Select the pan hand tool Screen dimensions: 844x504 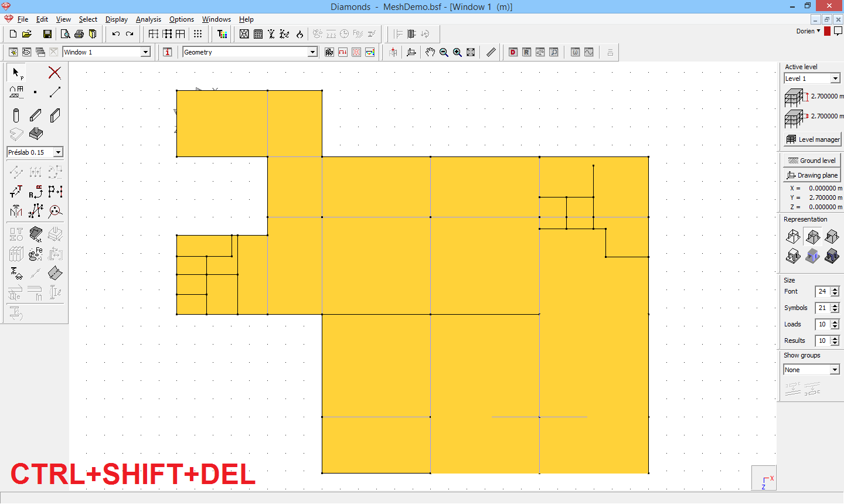click(x=430, y=52)
